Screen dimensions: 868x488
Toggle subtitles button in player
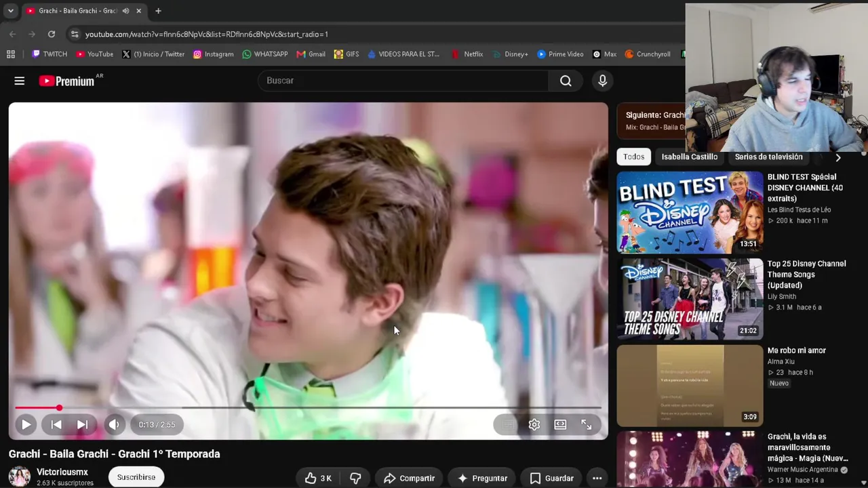tap(507, 425)
